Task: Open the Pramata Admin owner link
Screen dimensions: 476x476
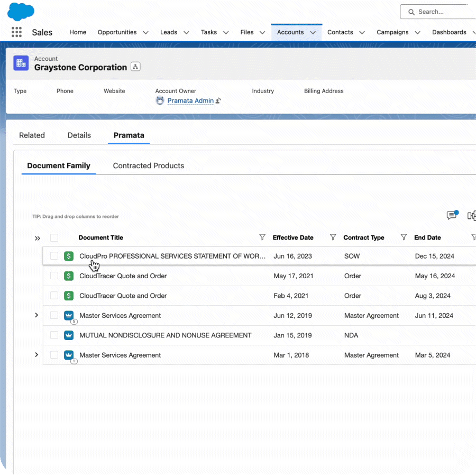Action: click(x=190, y=100)
